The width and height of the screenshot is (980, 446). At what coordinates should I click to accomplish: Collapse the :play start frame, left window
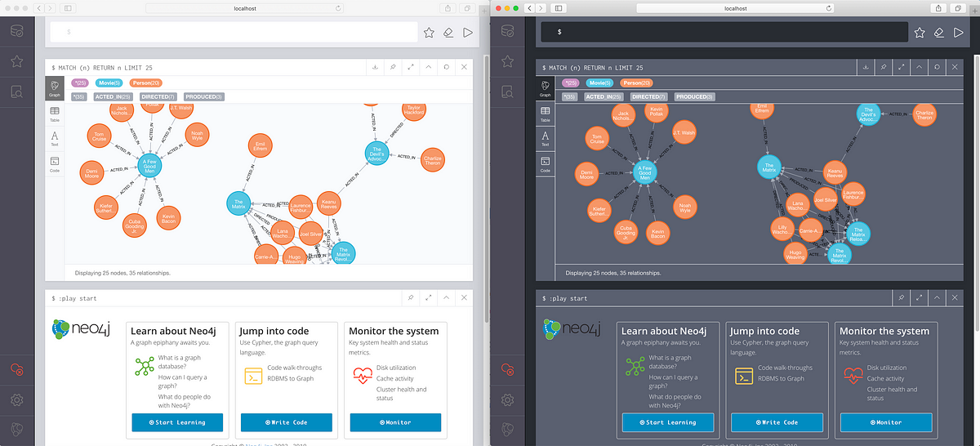coord(446,298)
